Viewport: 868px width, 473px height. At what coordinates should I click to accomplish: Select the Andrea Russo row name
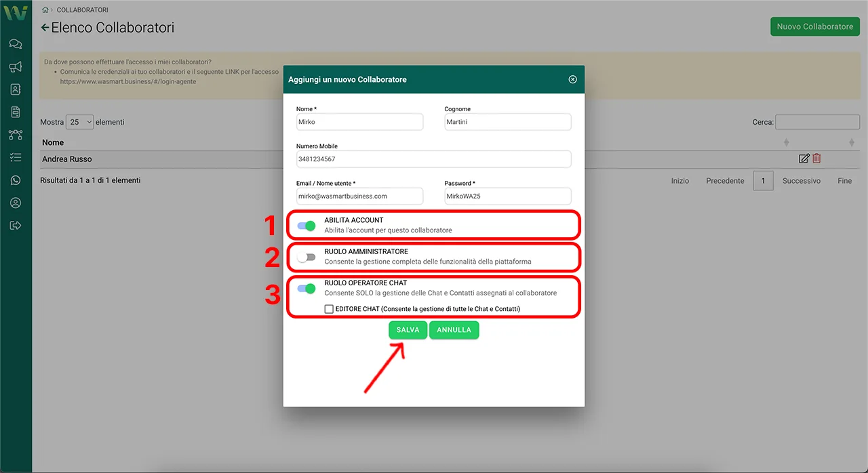pos(67,159)
